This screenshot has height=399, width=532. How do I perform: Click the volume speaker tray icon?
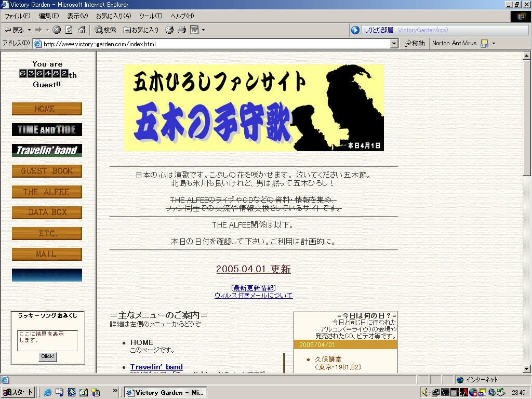[426, 393]
